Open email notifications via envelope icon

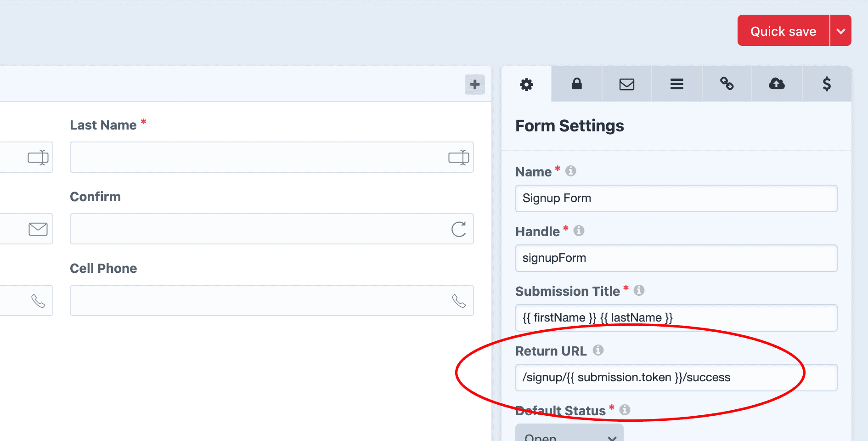coord(627,84)
